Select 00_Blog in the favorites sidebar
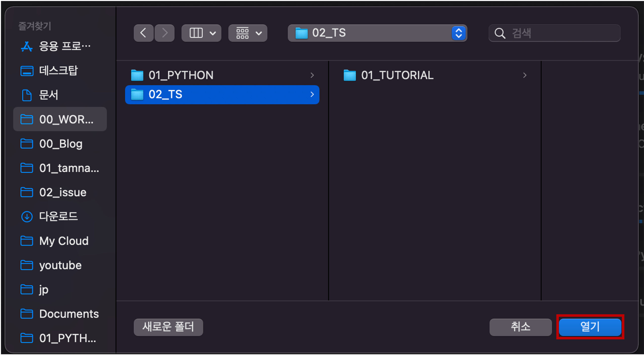Viewport: 644px width, 355px height. point(61,144)
